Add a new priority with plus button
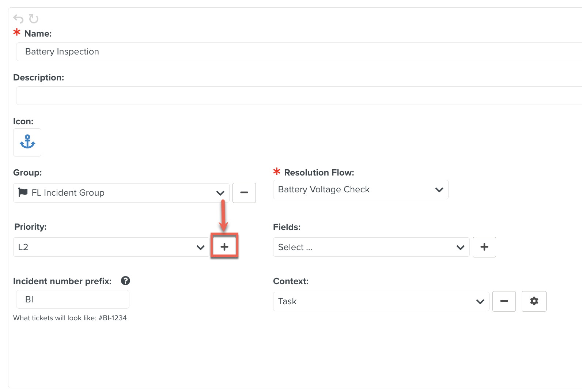The height and width of the screenshot is (392, 582). pos(224,247)
